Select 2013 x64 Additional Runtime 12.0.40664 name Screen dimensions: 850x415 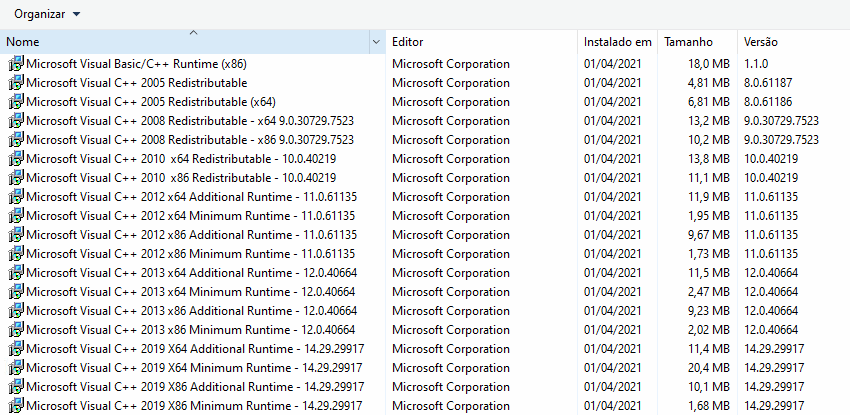tap(191, 273)
